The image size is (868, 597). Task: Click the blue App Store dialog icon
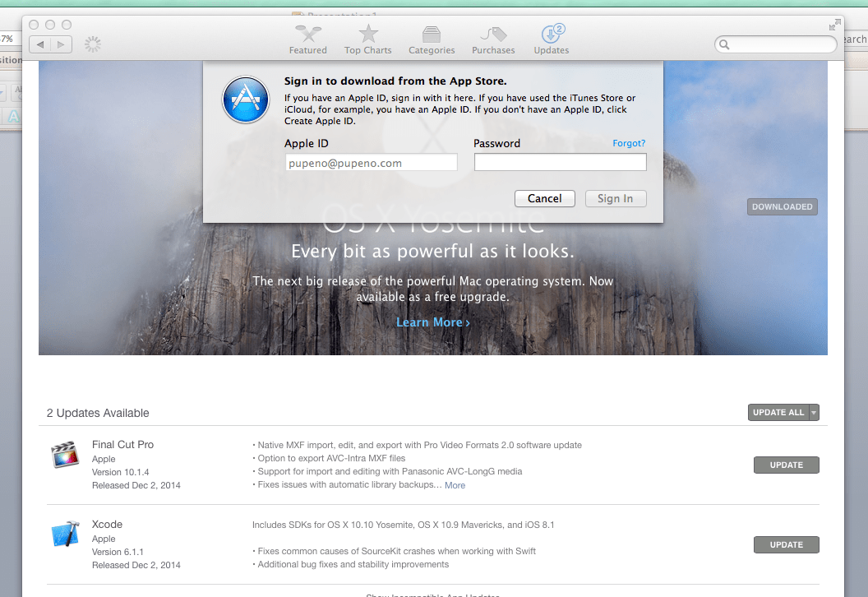click(246, 99)
